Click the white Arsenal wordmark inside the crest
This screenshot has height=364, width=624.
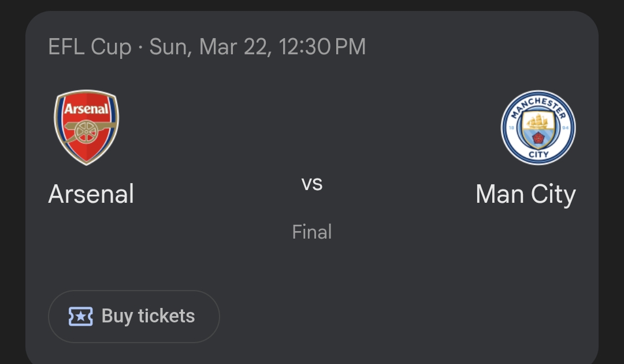87,109
